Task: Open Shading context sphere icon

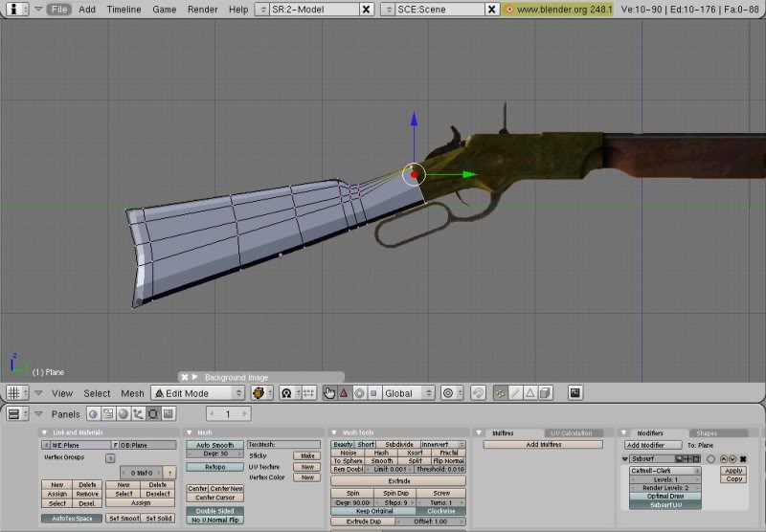Action: tap(124, 414)
